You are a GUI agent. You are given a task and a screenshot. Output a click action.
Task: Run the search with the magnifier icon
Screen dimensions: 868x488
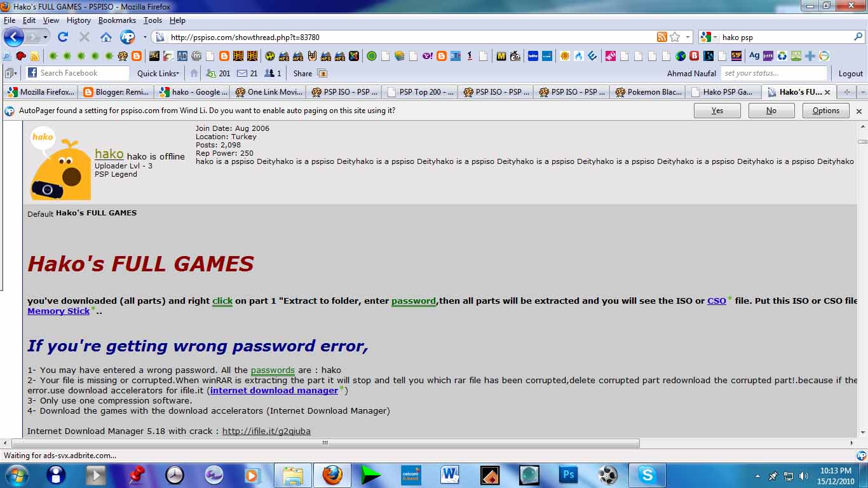pos(858,37)
